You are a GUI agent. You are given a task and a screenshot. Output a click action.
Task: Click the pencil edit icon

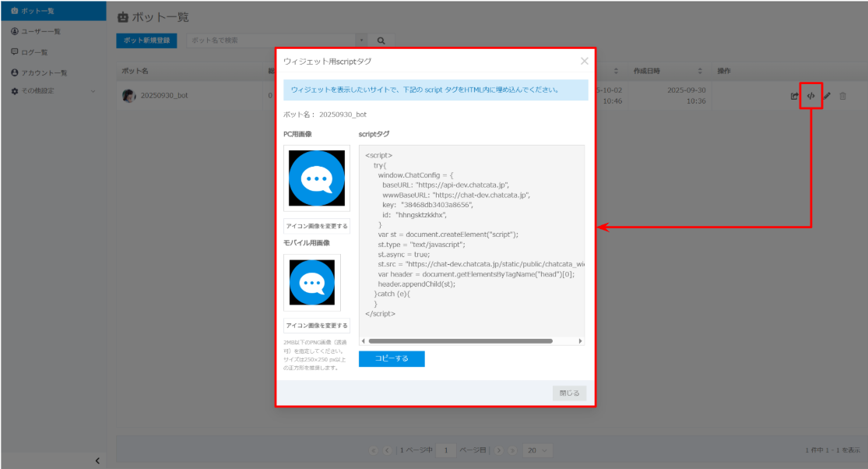[x=827, y=96]
